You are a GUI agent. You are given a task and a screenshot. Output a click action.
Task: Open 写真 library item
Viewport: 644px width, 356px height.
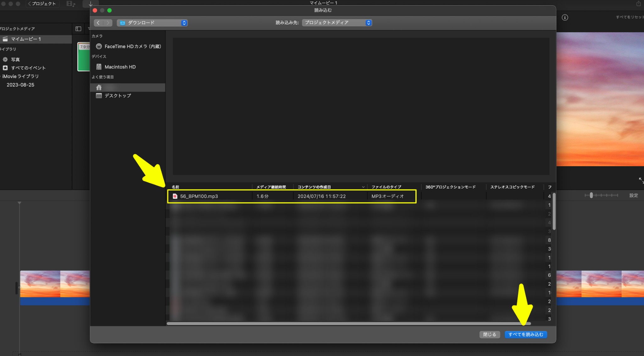pos(15,59)
